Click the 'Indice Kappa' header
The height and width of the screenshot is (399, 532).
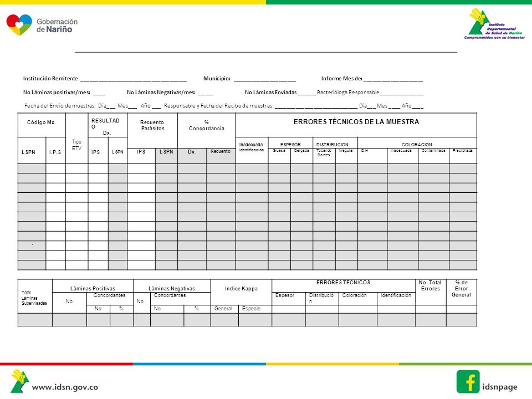point(241,288)
